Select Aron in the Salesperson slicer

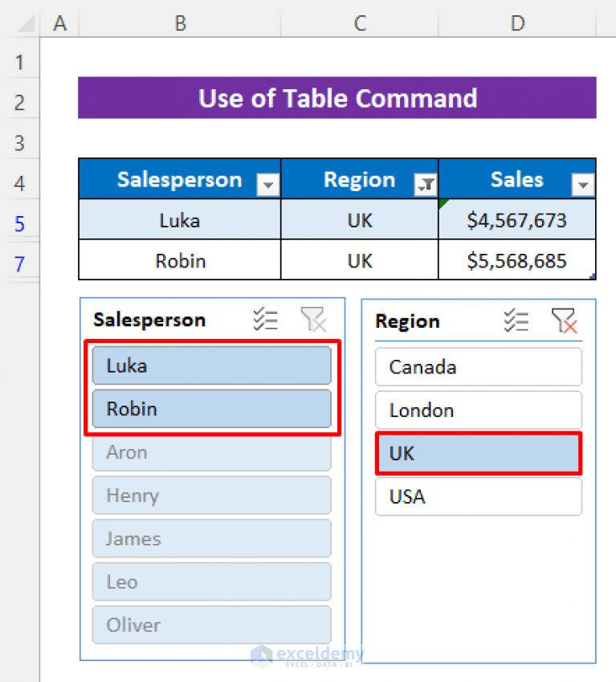211,452
